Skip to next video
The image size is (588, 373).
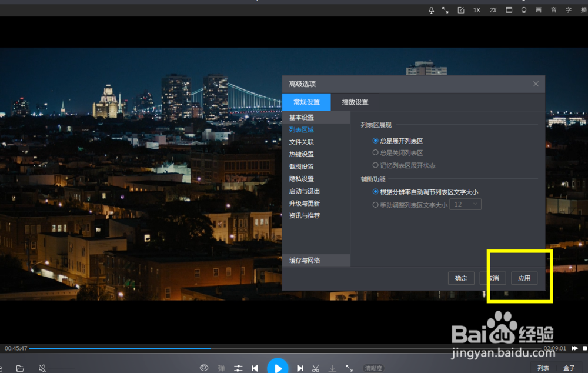[300, 368]
